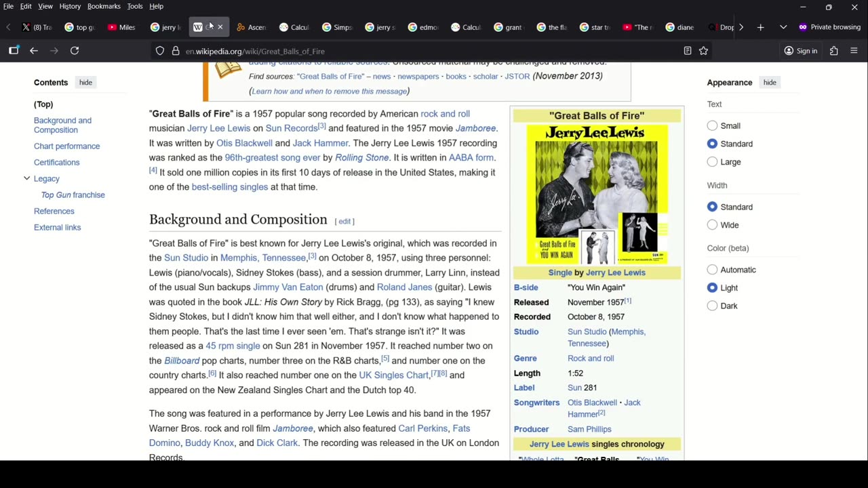Open a new tab with plus

point(760,27)
